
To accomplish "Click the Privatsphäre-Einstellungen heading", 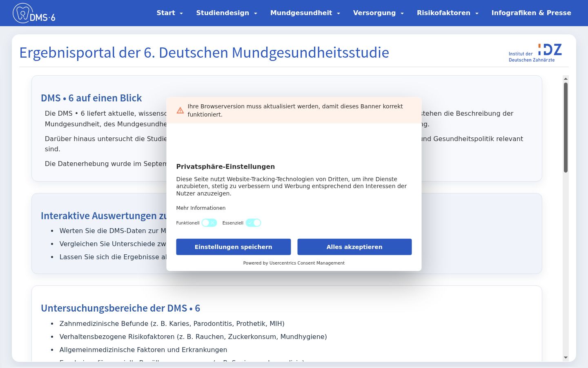I will 225,166.
